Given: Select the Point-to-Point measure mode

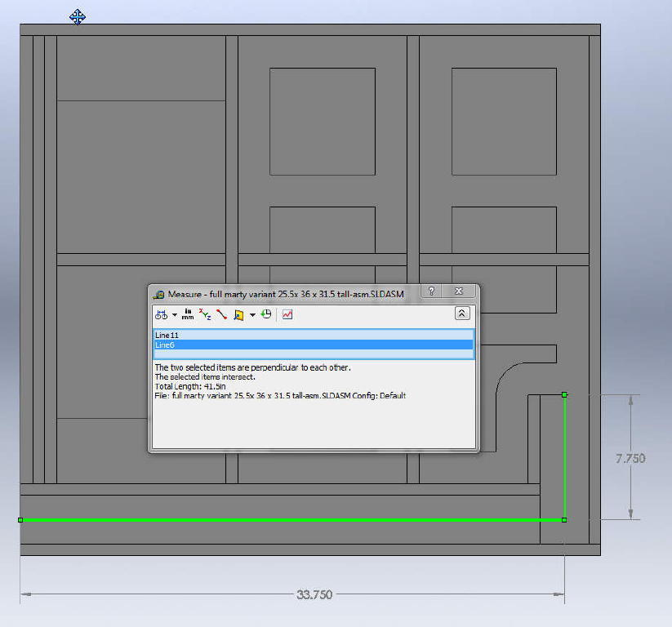Looking at the screenshot, I should tap(221, 314).
